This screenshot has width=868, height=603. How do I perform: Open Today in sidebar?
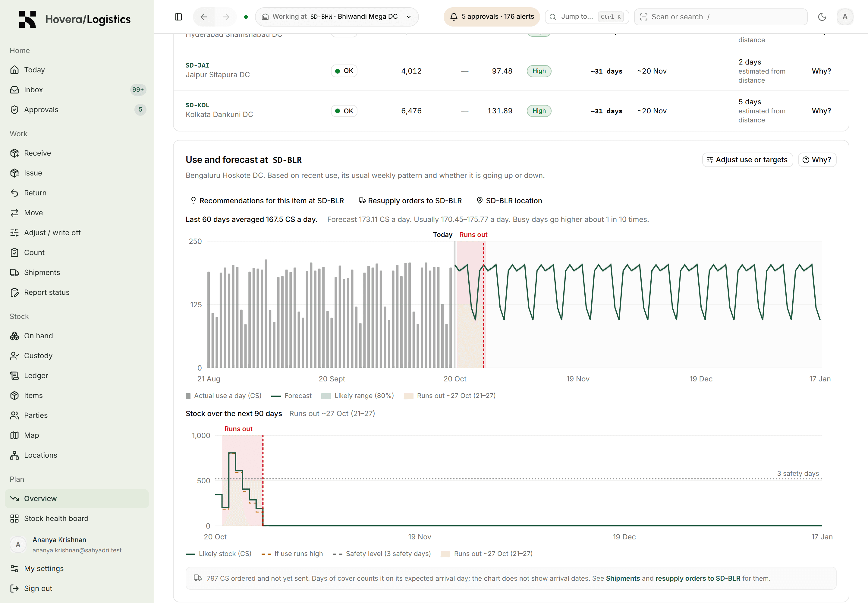[x=77, y=70]
